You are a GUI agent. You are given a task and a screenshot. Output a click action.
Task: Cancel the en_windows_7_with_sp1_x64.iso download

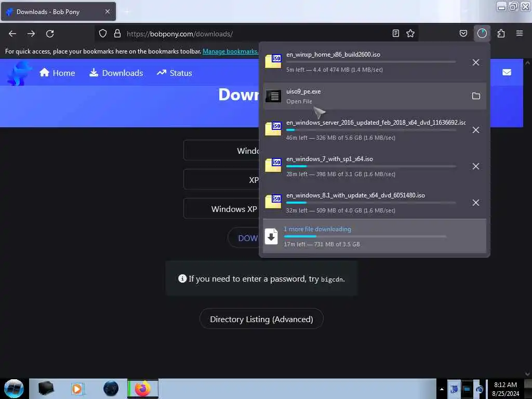[476, 166]
